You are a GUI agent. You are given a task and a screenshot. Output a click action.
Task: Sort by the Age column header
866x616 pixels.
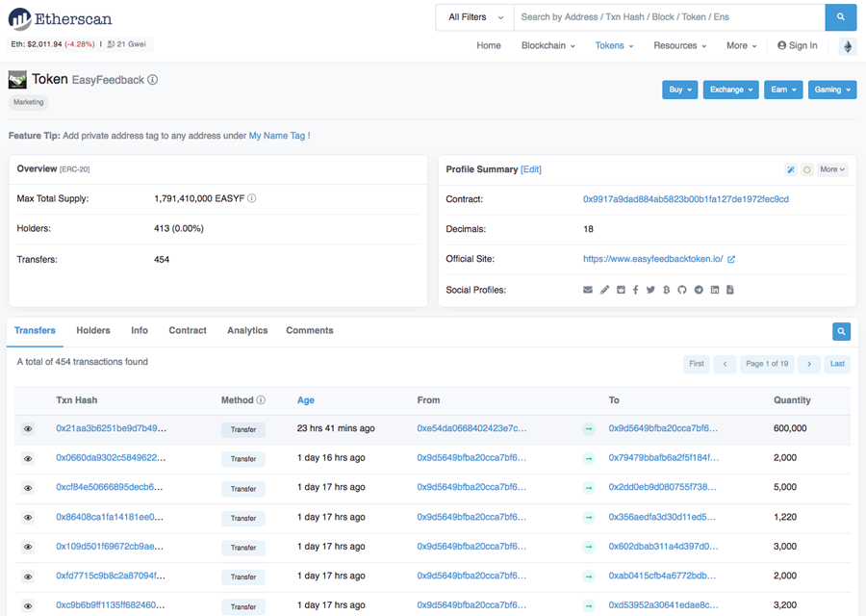305,400
